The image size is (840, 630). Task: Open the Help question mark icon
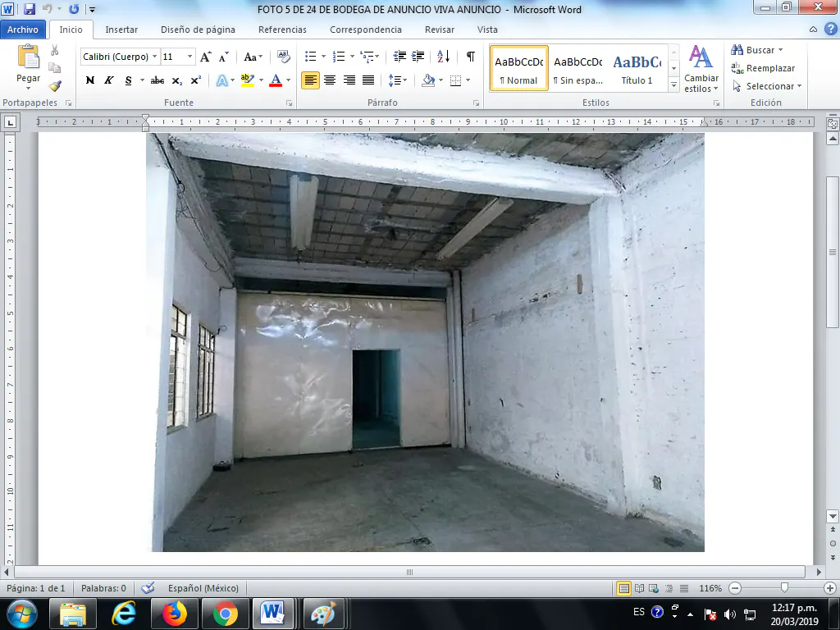[830, 30]
